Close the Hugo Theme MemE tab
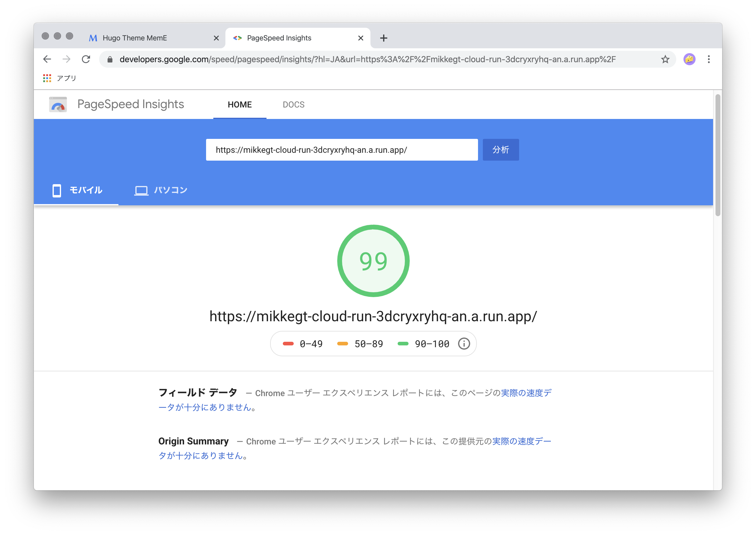The width and height of the screenshot is (756, 535). coord(216,38)
